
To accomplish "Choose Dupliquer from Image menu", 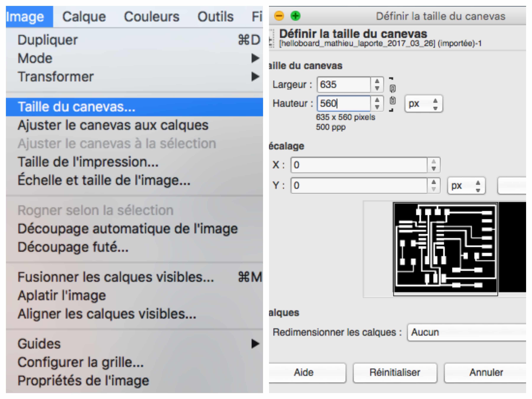I will (134, 40).
